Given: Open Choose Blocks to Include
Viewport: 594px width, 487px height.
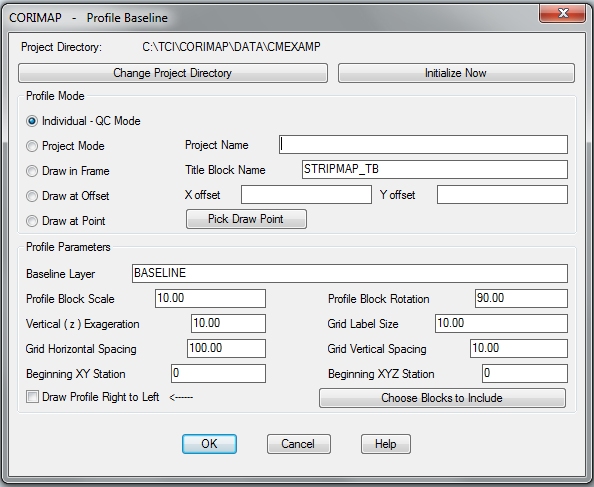Looking at the screenshot, I should click(x=442, y=398).
